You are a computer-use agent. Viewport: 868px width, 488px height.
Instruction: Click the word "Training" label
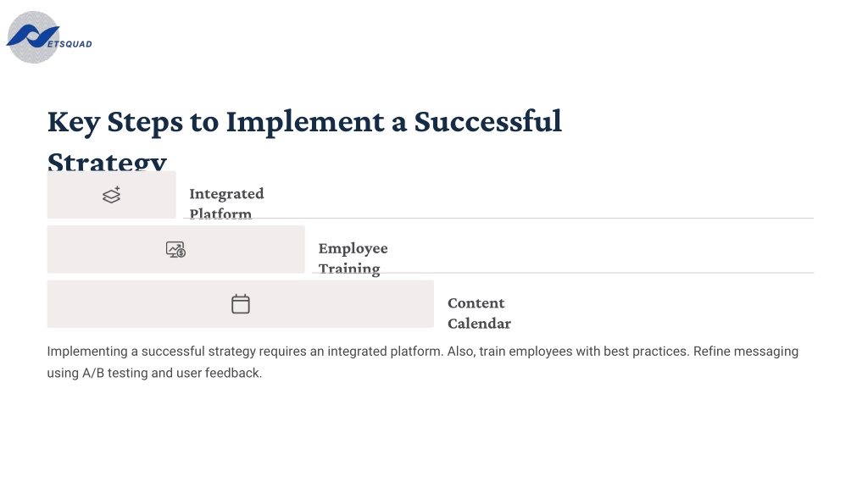[x=348, y=269]
